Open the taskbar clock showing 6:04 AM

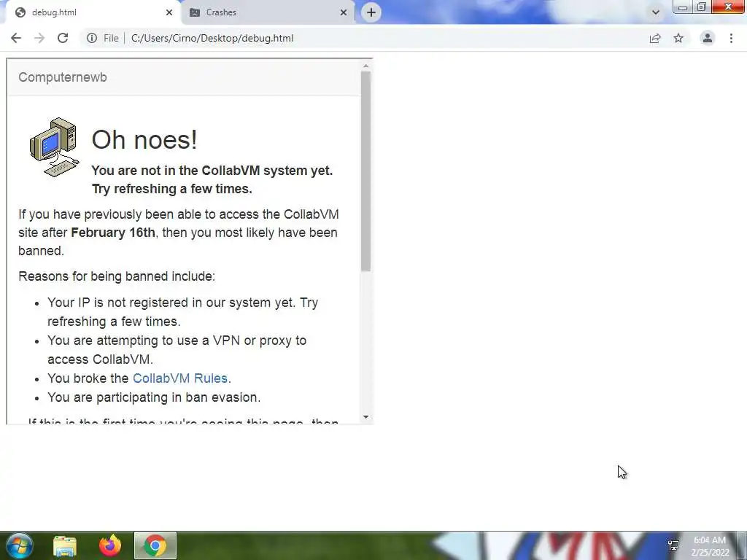(710, 546)
